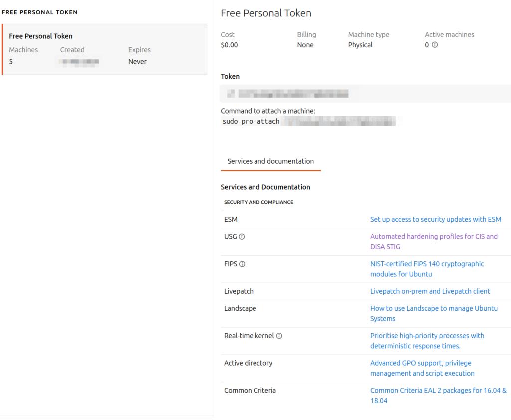
Task: Click the info icon next to Active machines count
Action: 435,45
